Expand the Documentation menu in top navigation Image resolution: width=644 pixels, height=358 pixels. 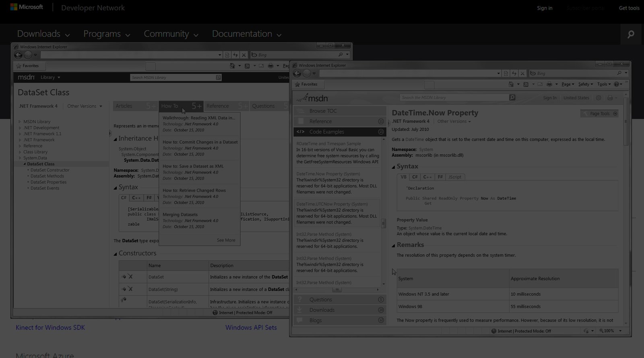[x=246, y=34]
